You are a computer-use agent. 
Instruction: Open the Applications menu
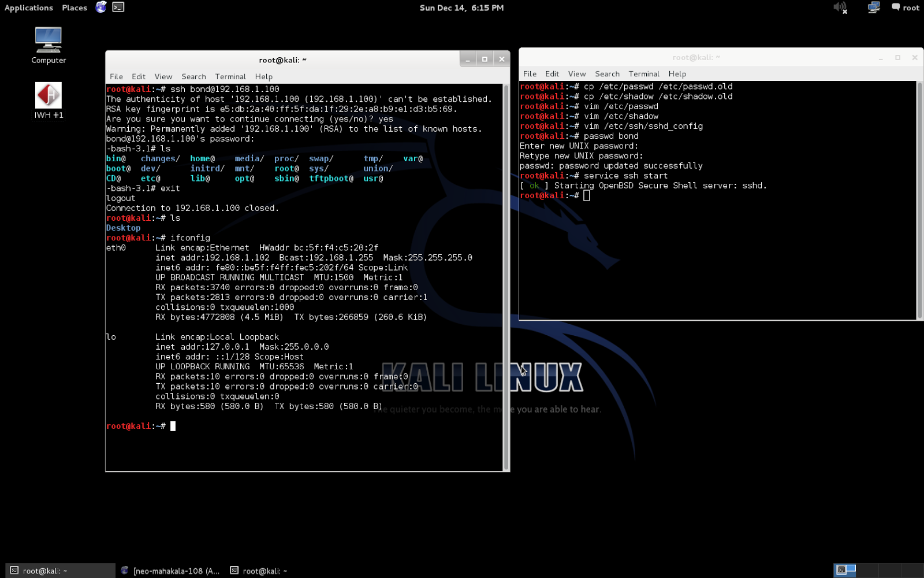[29, 8]
